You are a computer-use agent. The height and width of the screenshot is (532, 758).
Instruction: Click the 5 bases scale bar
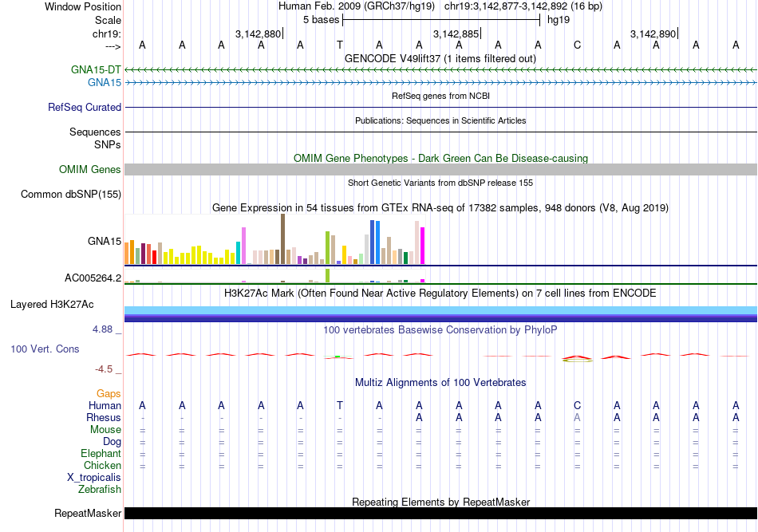click(x=441, y=20)
